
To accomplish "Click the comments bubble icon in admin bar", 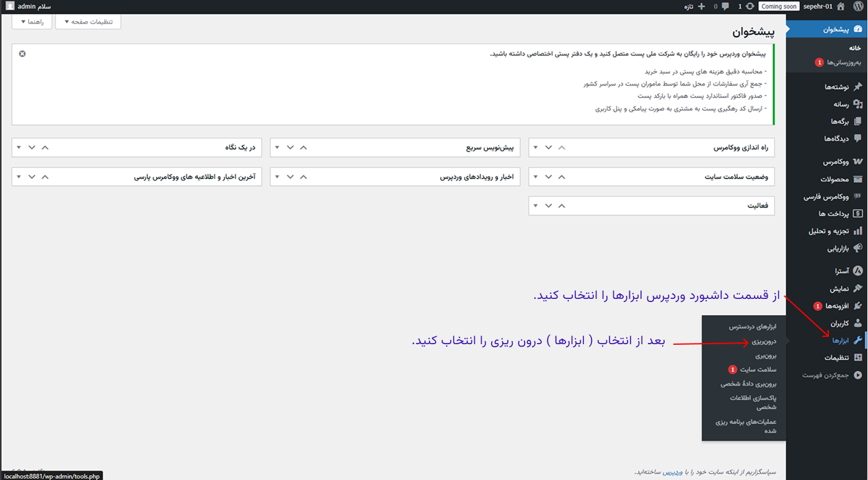I will 724,7.
